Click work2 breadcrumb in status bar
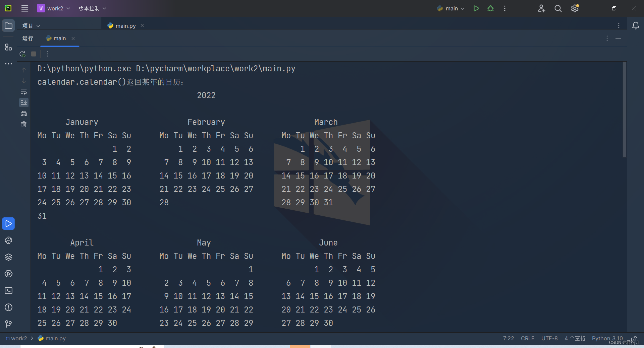Viewport: 644px width, 348px height. pyautogui.click(x=16, y=338)
